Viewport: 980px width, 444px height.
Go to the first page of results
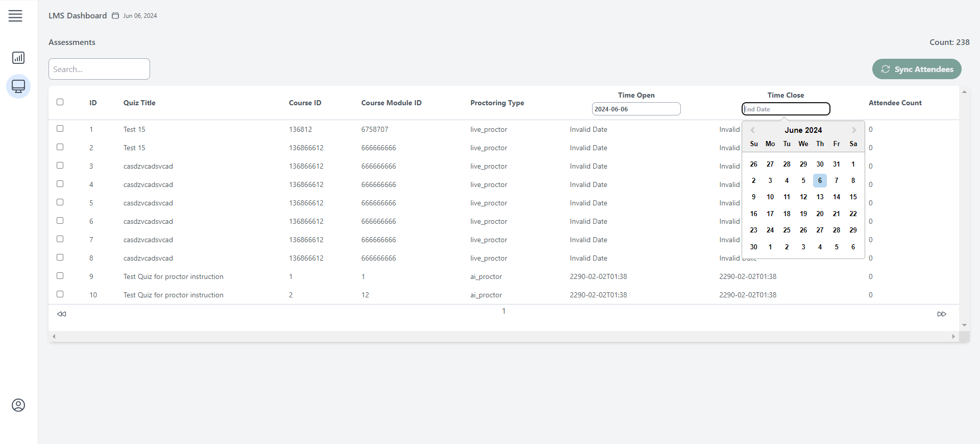[62, 314]
